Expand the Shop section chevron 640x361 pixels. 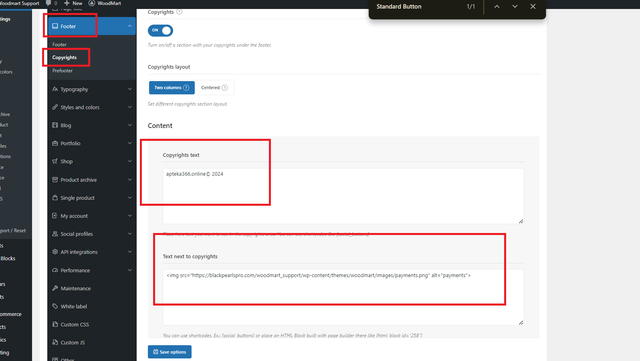point(130,161)
